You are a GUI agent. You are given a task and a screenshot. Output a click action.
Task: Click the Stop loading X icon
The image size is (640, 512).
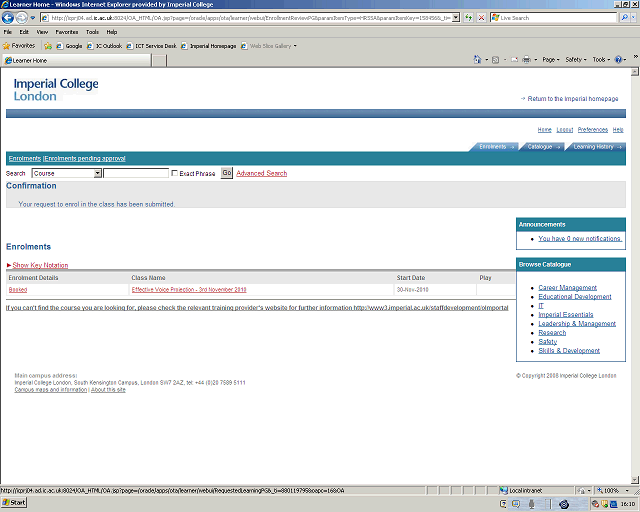480,18
